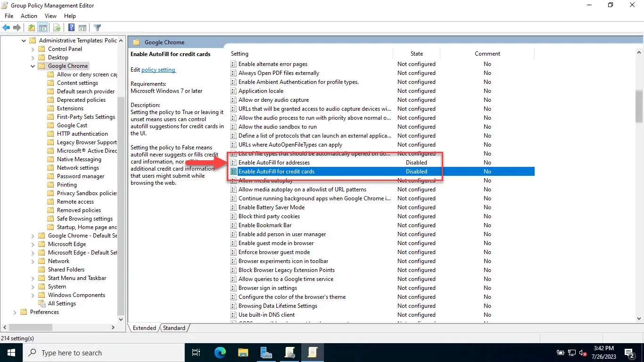Click the Up one level folder icon
644x362 pixels.
click(x=32, y=28)
